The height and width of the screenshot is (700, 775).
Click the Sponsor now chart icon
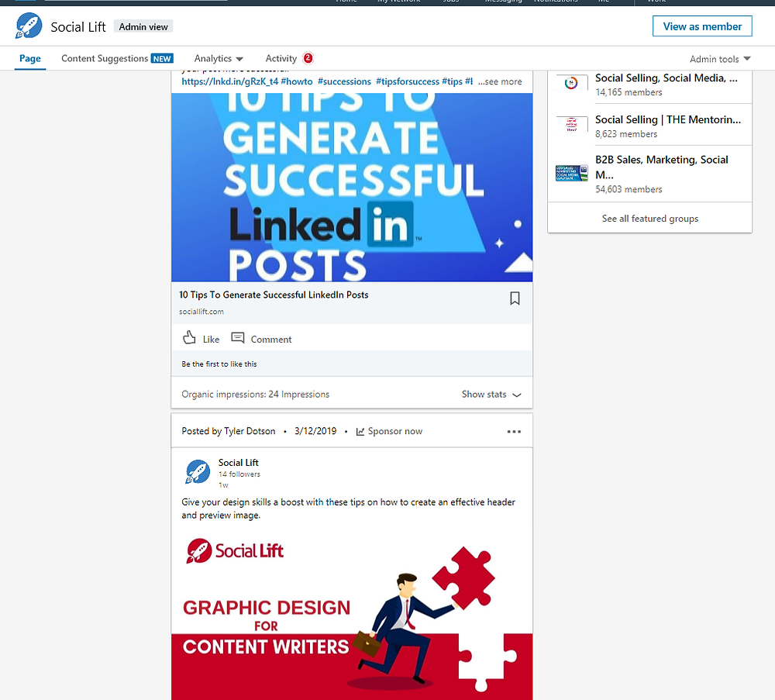(360, 432)
